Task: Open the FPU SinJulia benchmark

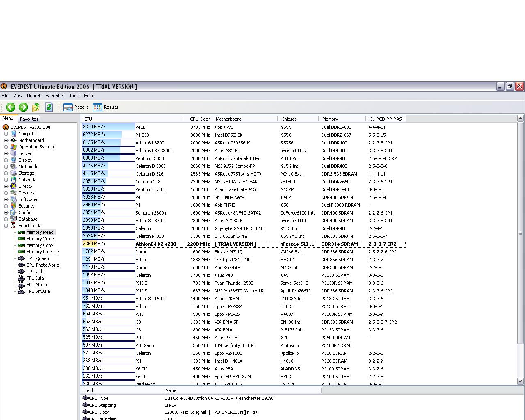Action: pos(38,291)
